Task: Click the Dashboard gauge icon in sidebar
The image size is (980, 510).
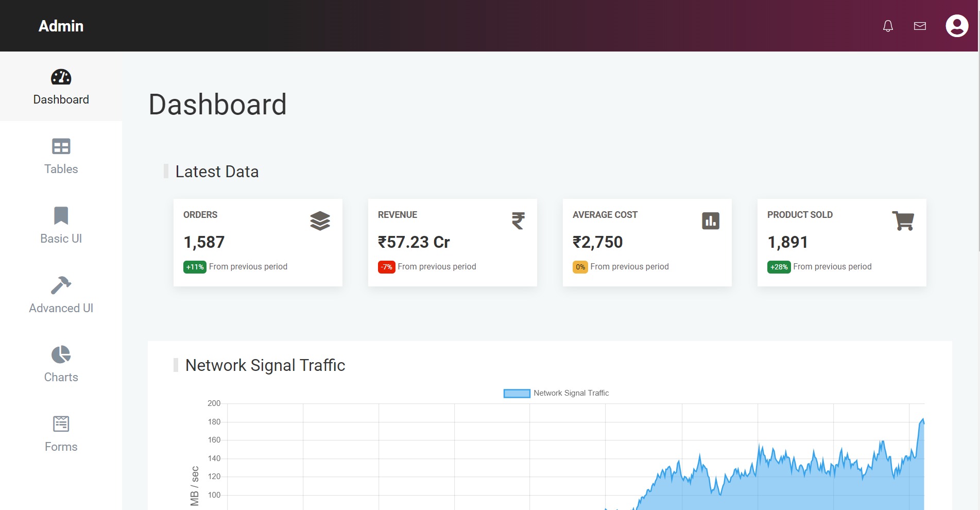Action: (61, 77)
